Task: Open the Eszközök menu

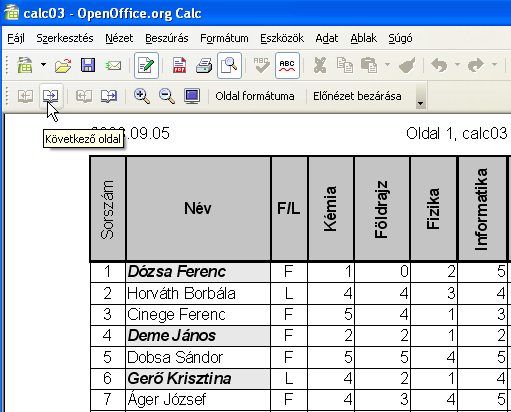Action: coord(282,38)
